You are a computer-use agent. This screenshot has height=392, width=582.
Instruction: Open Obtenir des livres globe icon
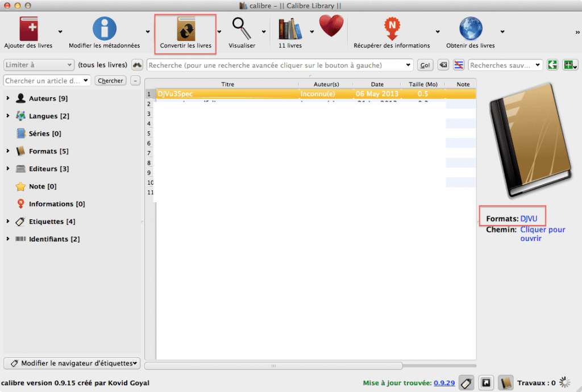(x=469, y=30)
